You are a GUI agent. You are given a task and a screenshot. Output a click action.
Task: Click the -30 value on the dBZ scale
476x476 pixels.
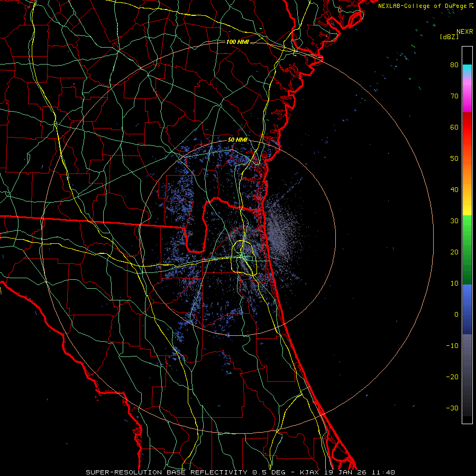452,408
